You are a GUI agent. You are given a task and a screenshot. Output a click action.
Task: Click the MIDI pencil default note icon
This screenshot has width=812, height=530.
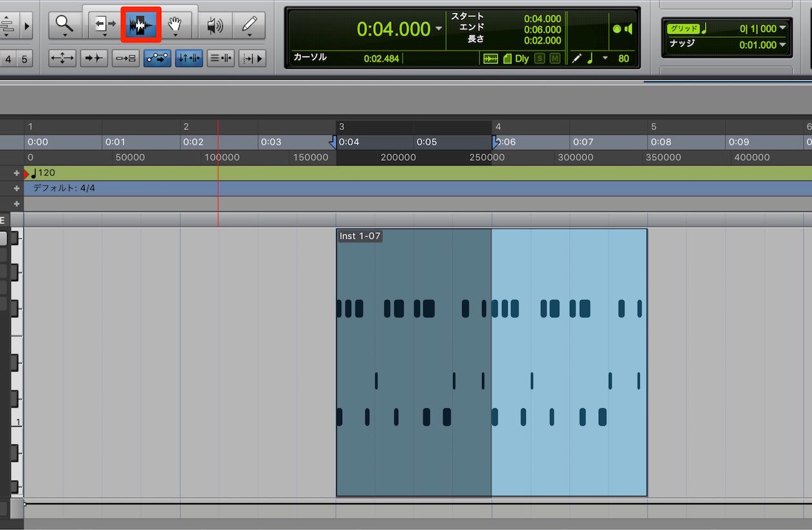coord(576,59)
